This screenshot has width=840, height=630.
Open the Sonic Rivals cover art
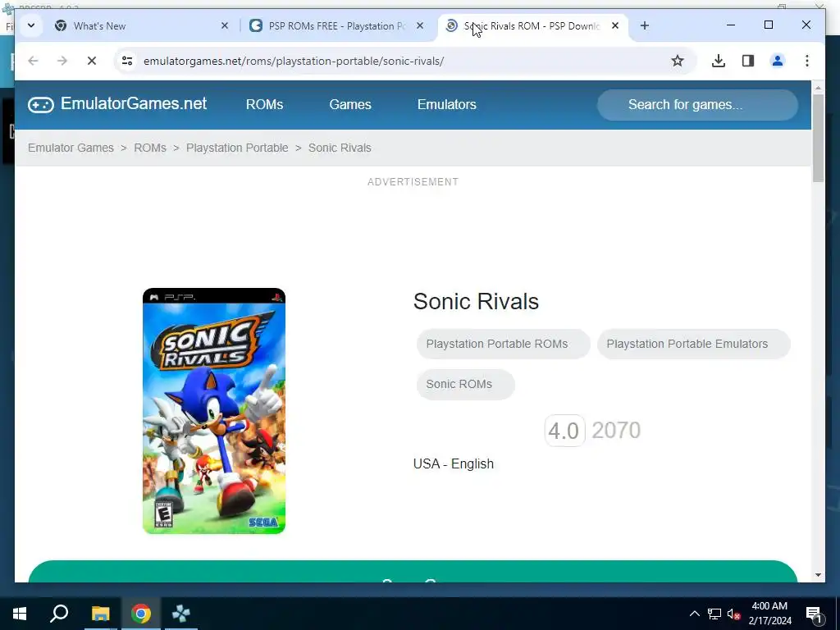[214, 411]
